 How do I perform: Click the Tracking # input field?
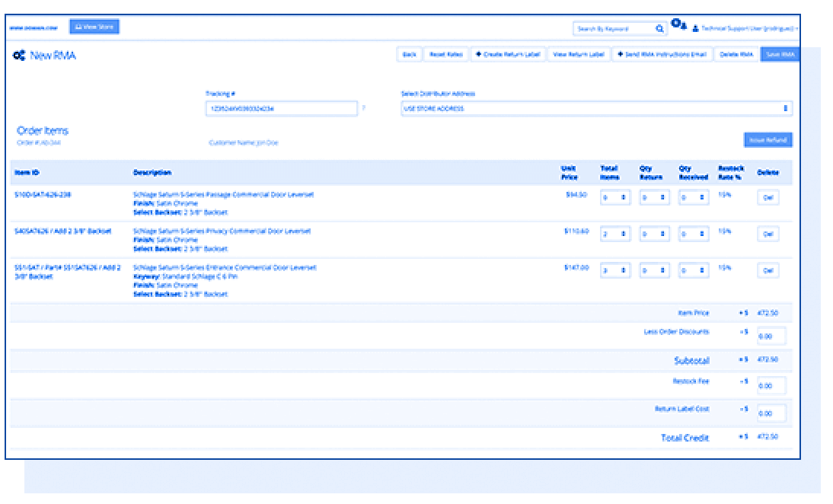coord(281,109)
